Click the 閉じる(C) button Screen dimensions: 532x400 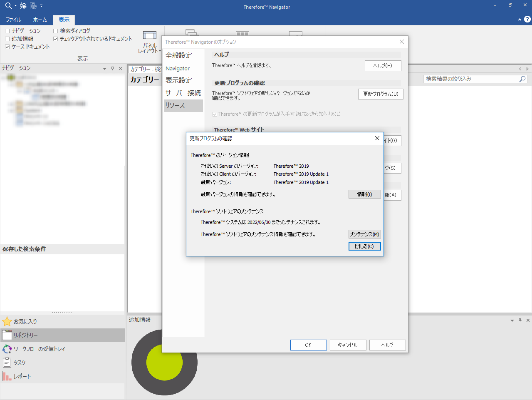click(x=365, y=246)
